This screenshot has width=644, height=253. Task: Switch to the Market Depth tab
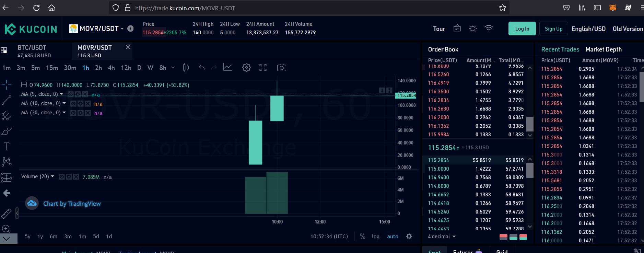pyautogui.click(x=604, y=49)
